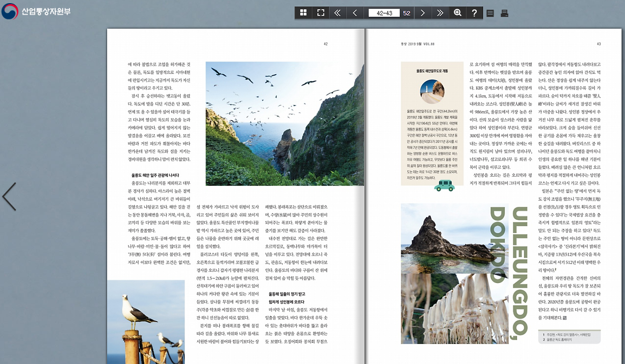Click the total page count 52
This screenshot has width=625, height=364.
(x=406, y=13)
